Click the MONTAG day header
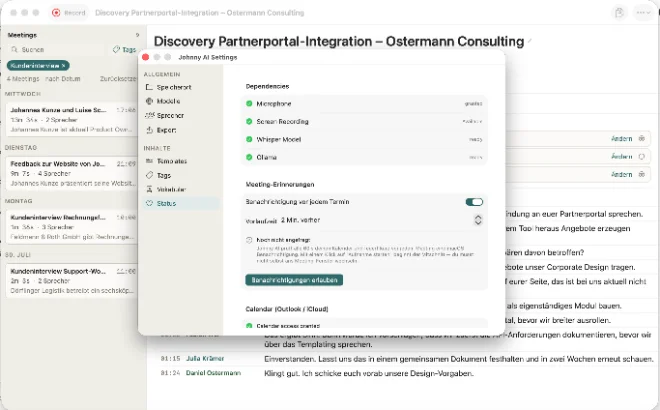This screenshot has height=410, width=660. click(19, 201)
